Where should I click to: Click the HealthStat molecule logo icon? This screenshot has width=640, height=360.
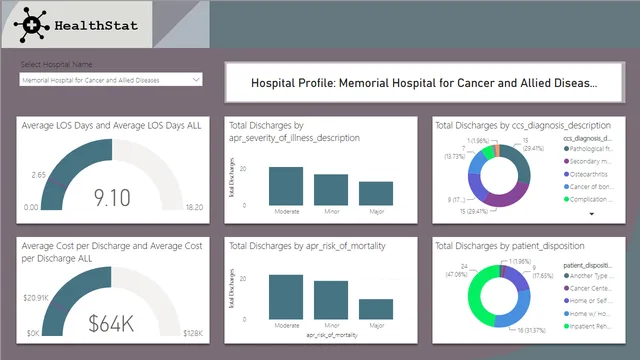tap(32, 25)
